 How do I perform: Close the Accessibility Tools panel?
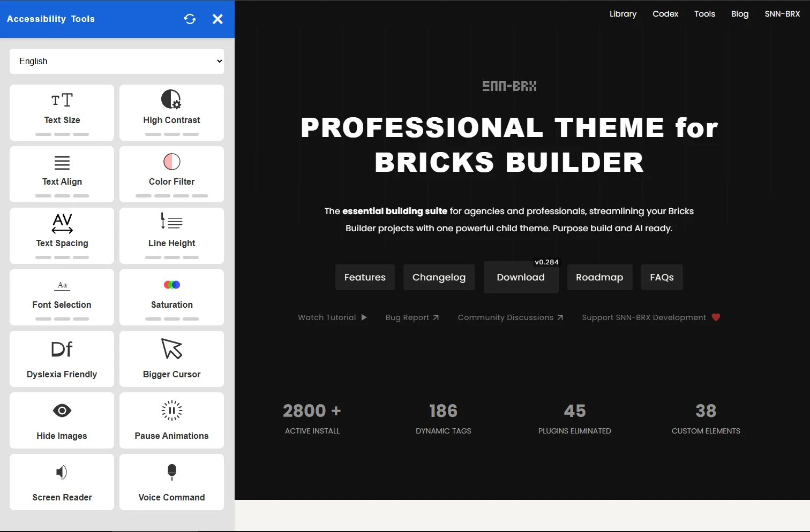click(x=217, y=19)
